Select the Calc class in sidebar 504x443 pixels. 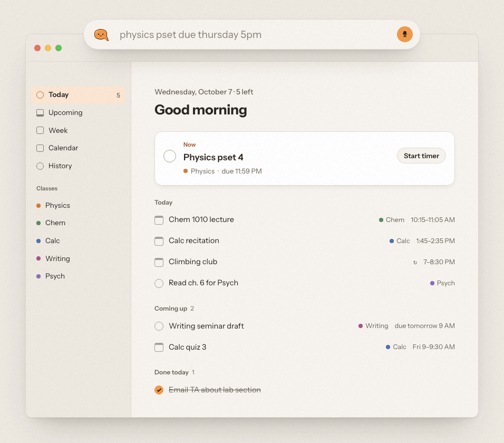(78, 241)
